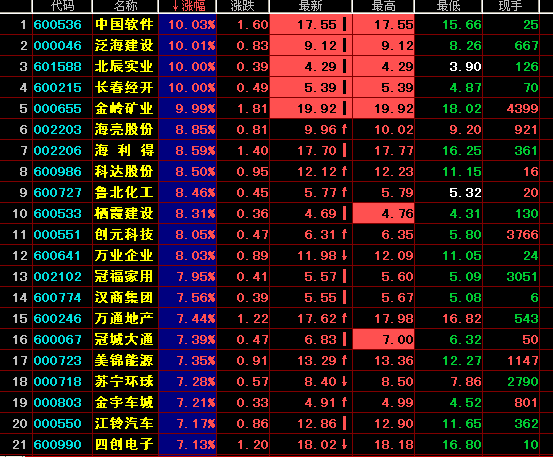
Task: Select stock 栖霞建设
Action: tap(124, 213)
